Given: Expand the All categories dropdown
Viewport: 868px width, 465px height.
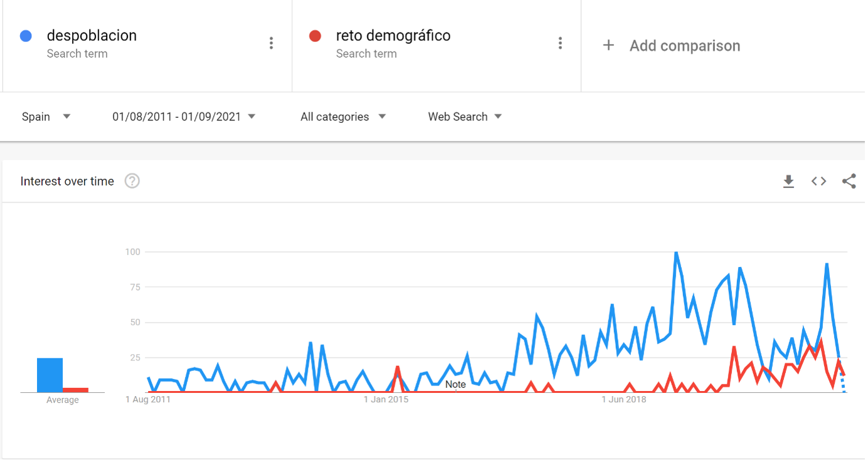Looking at the screenshot, I should [342, 117].
